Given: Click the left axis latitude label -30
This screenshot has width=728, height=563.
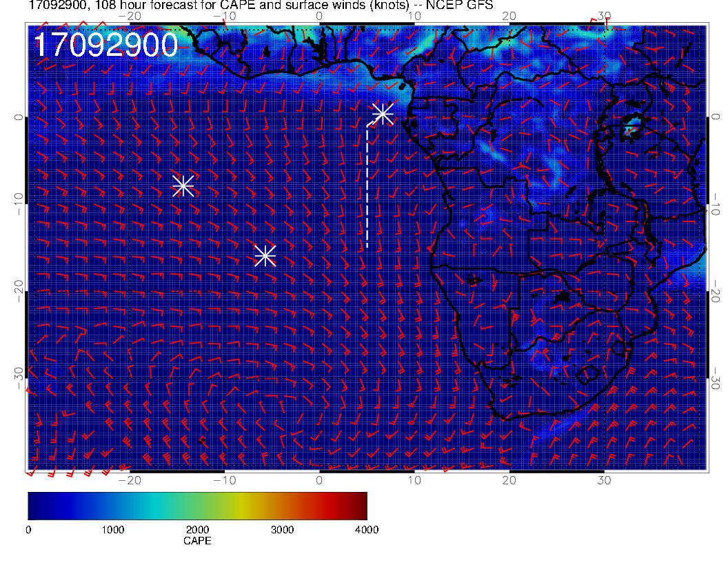Looking at the screenshot, I should click(x=19, y=379).
